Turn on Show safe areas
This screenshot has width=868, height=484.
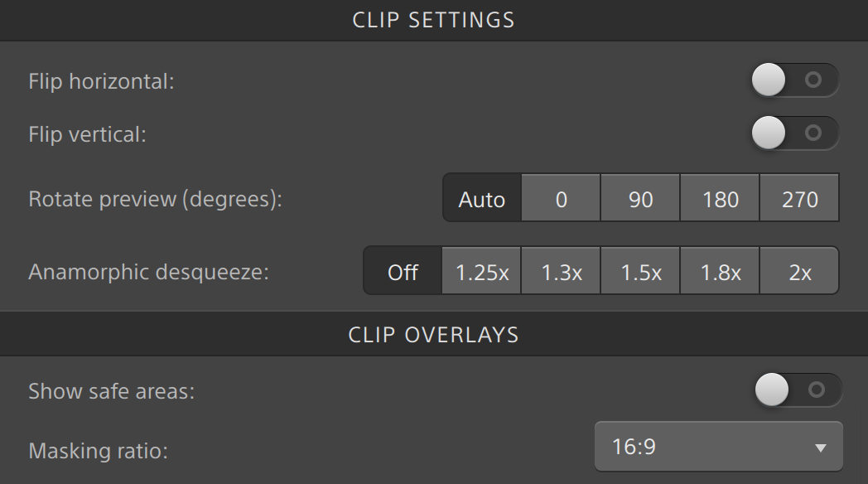(x=798, y=390)
